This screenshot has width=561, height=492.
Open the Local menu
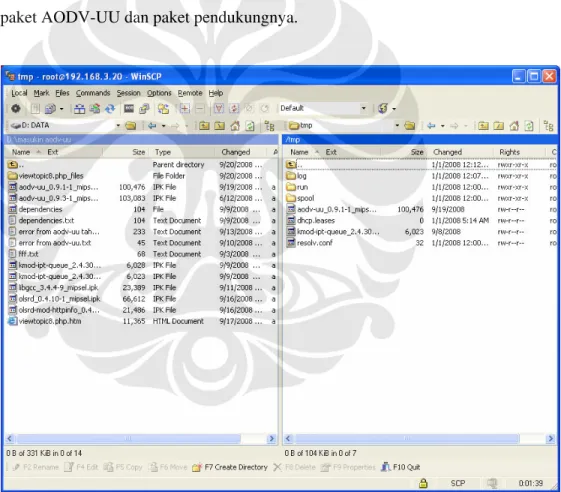[19, 93]
